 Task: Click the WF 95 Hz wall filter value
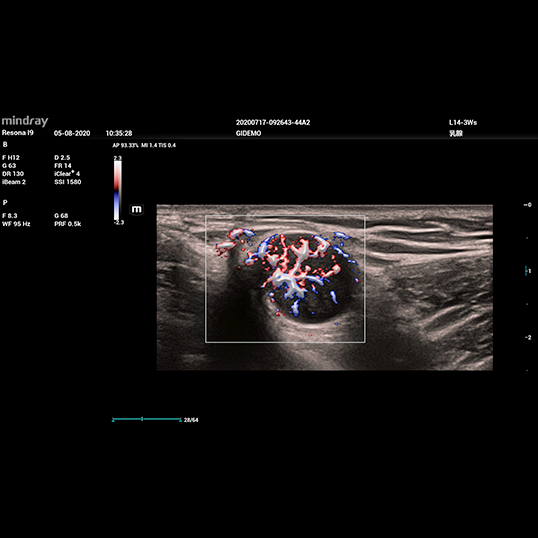tap(16, 224)
